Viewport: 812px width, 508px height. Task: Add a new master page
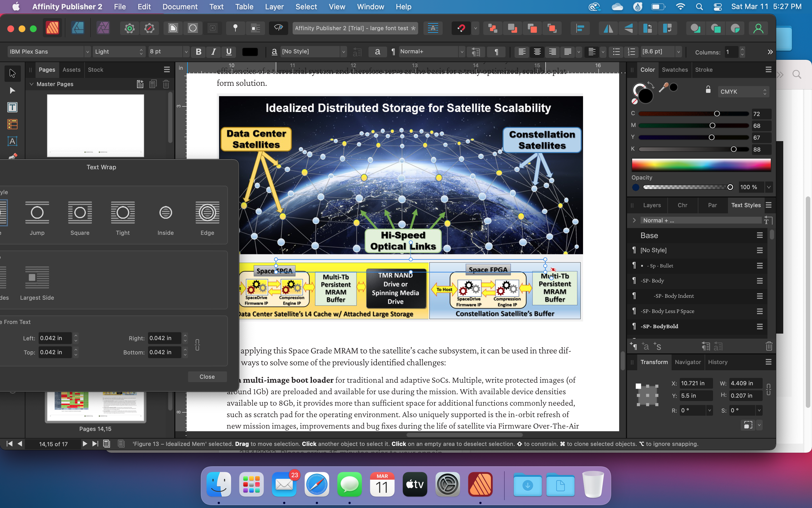140,84
